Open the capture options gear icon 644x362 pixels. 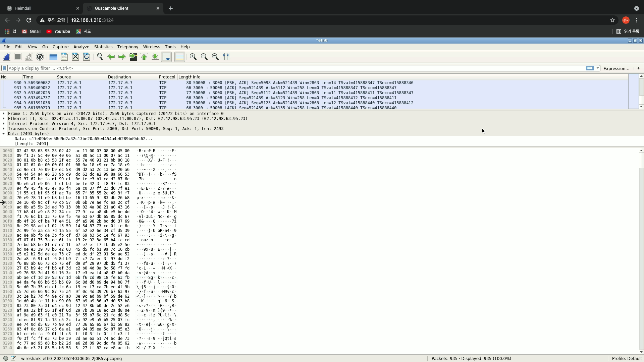click(x=40, y=57)
